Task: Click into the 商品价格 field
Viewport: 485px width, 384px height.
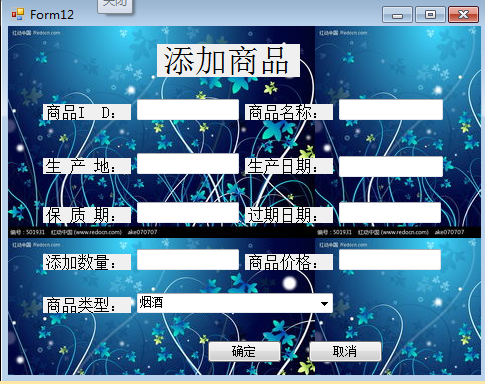Action: pyautogui.click(x=390, y=260)
